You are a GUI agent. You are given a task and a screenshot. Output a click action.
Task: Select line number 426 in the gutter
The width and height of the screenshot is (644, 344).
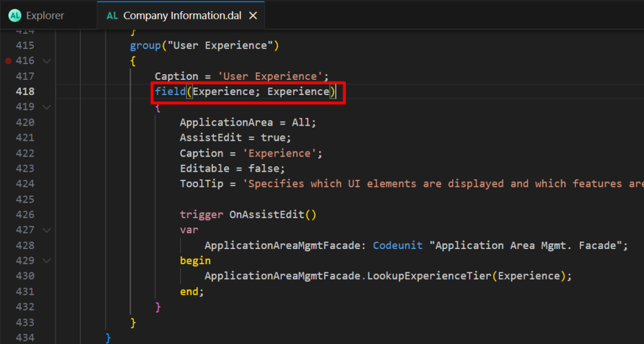(25, 214)
